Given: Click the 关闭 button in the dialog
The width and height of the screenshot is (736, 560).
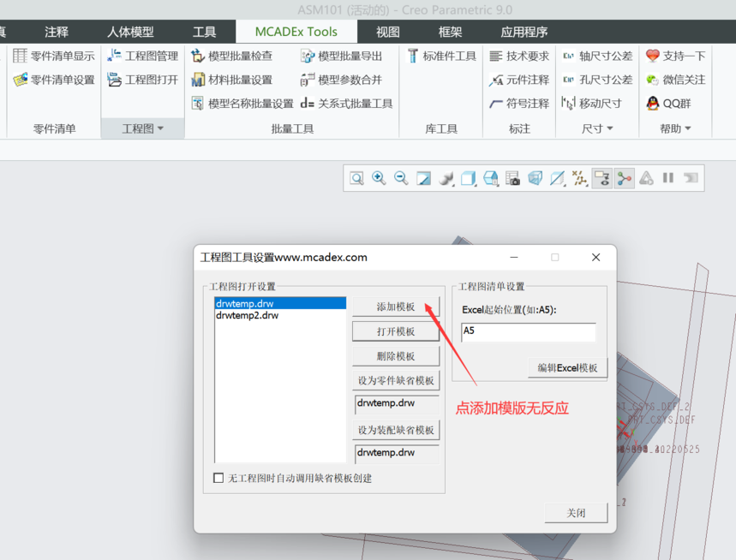Looking at the screenshot, I should [x=576, y=513].
